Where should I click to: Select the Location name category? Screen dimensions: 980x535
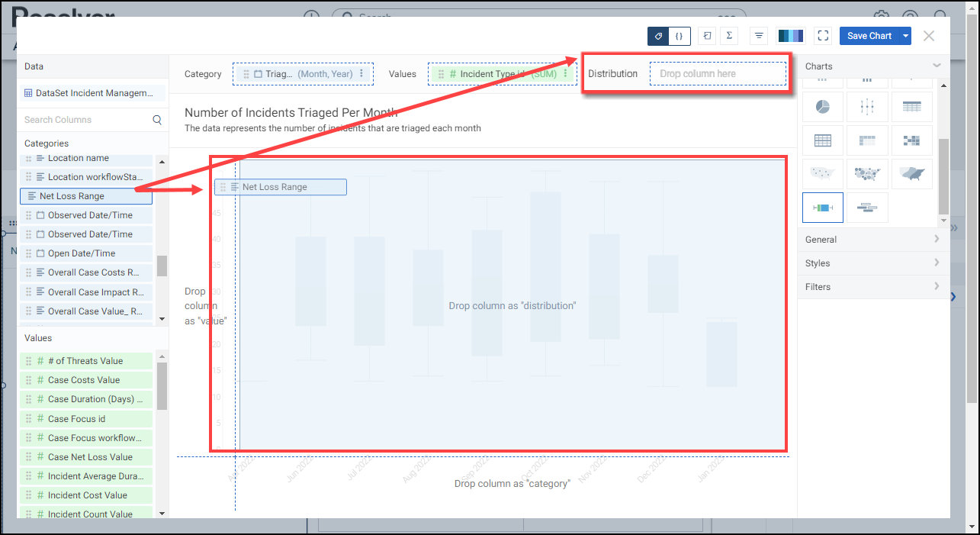[86, 159]
